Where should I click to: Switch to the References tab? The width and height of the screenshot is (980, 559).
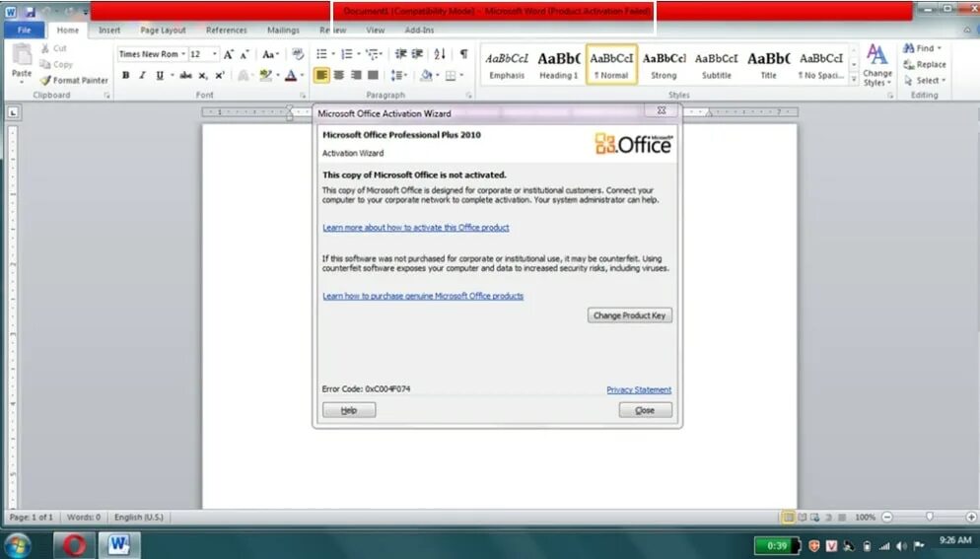[x=226, y=30]
